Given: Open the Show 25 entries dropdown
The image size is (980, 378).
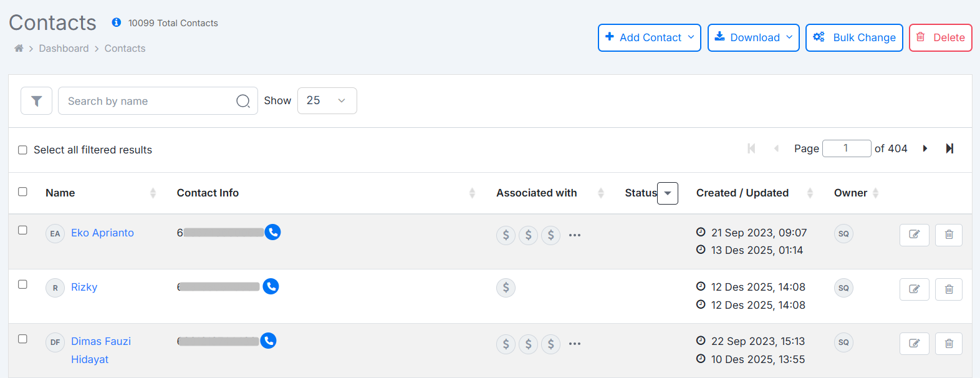Looking at the screenshot, I should tap(327, 100).
